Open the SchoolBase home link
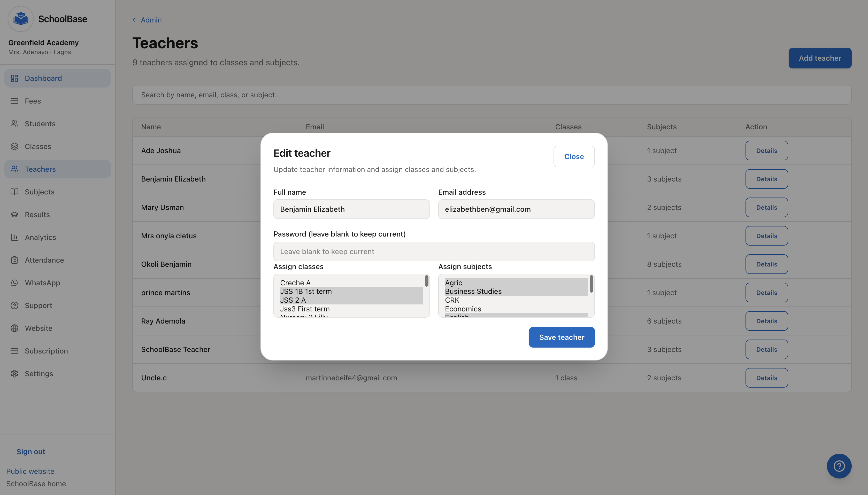Viewport: 868px width, 495px height. click(x=36, y=483)
